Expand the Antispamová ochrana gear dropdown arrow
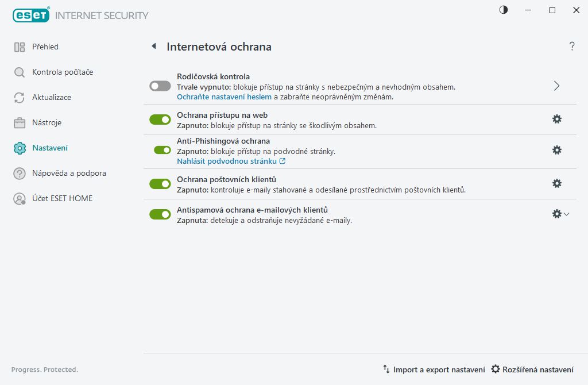This screenshot has width=588, height=385. coord(567,214)
